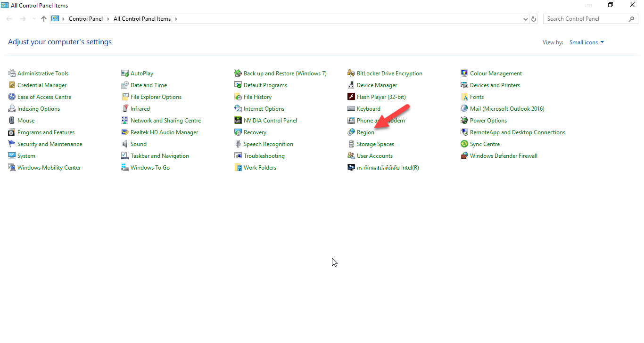Select the All Control Panel Items breadcrumb
This screenshot has width=644, height=343.
click(x=142, y=19)
